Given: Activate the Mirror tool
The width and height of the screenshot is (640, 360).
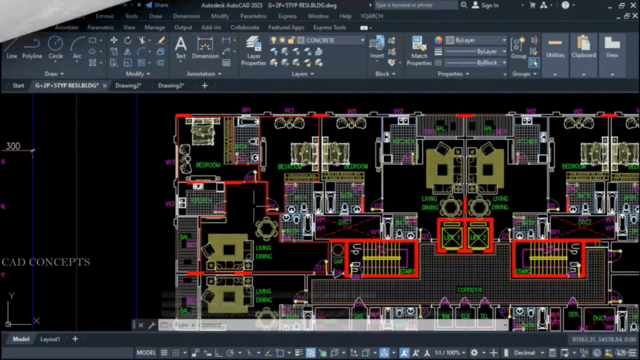Looking at the screenshot, I should click(128, 51).
